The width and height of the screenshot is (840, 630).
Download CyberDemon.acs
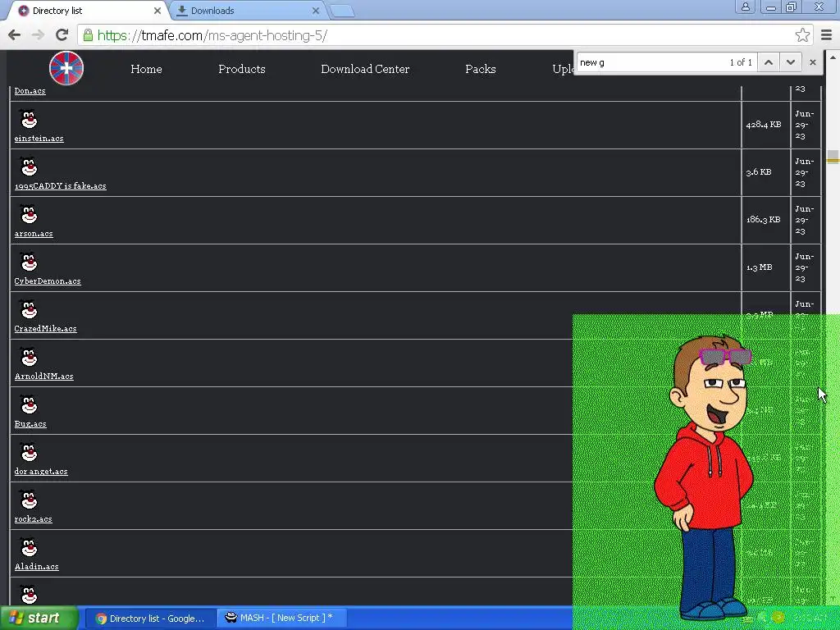pyautogui.click(x=48, y=281)
